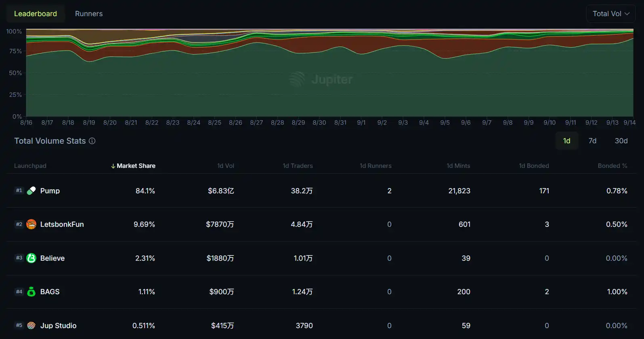Viewport: 644px width, 339px height.
Task: Select the Leaderboard tab
Action: point(36,14)
